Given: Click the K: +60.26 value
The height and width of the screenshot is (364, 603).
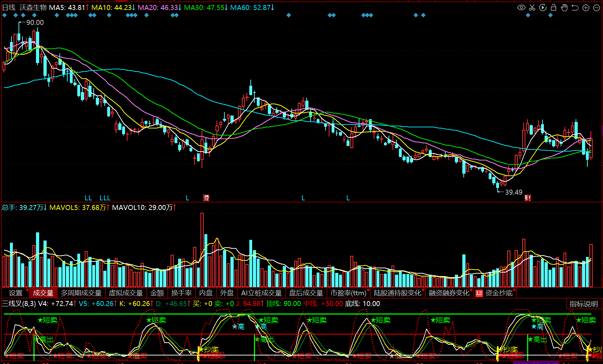Looking at the screenshot, I should tap(136, 304).
